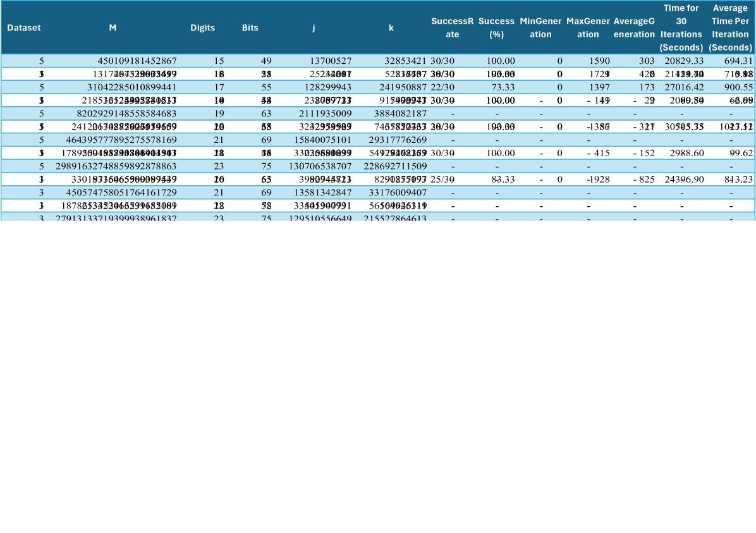Select the Bits column header
This screenshot has width=756, height=533.
coord(250,28)
